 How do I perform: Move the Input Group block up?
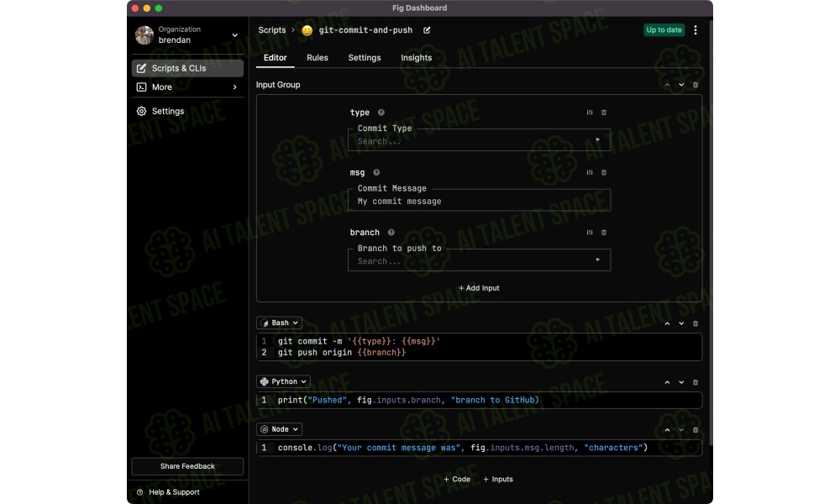(667, 85)
